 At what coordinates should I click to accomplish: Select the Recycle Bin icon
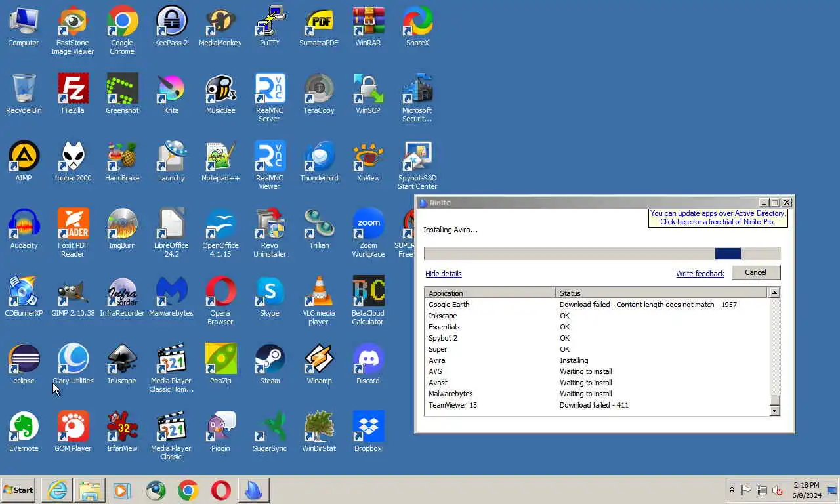coord(24,94)
